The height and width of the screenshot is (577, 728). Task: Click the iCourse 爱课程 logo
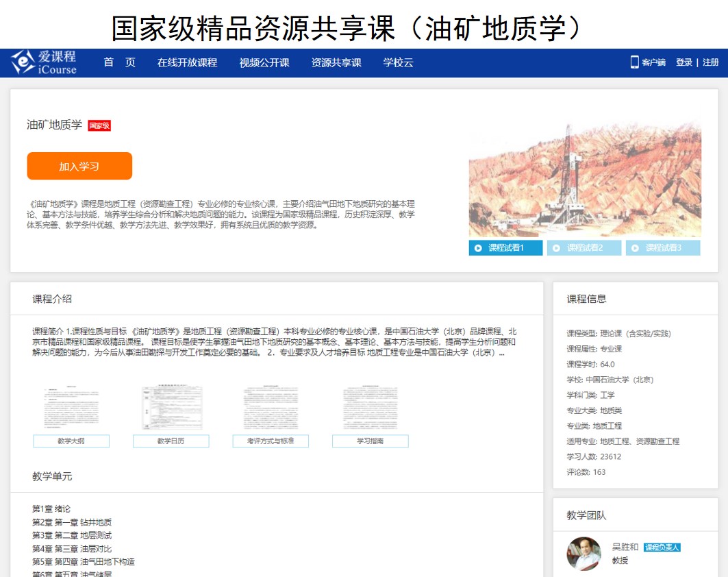click(x=45, y=62)
